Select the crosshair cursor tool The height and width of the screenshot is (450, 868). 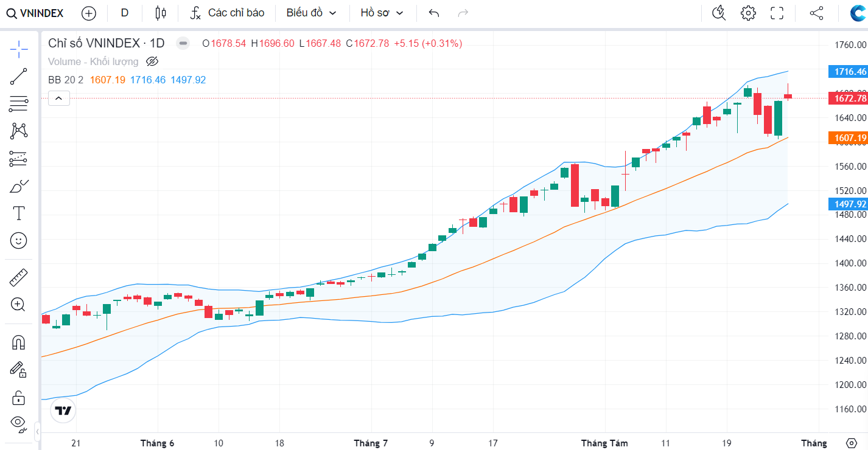tap(19, 49)
